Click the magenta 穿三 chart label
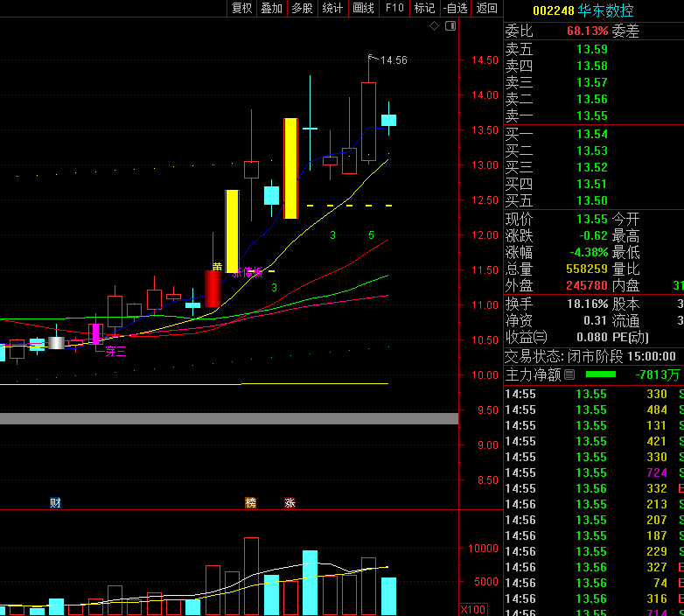Screen dimensions: 684x616 [x=115, y=351]
